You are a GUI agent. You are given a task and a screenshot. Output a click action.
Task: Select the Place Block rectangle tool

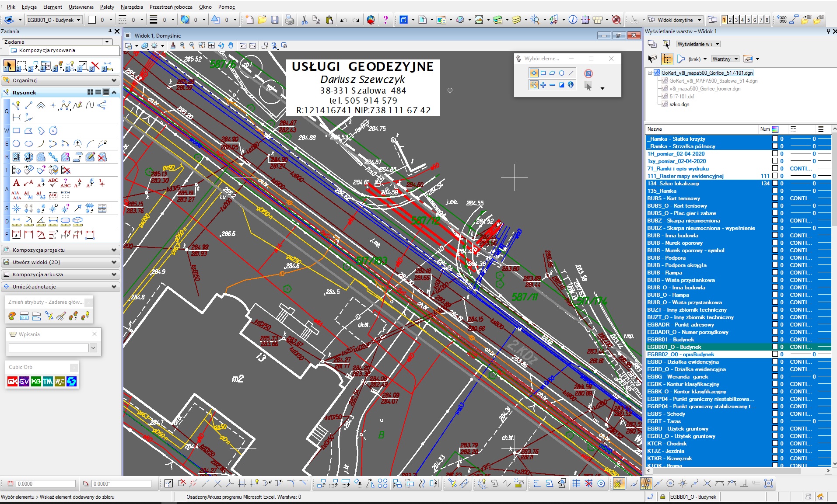17,131
